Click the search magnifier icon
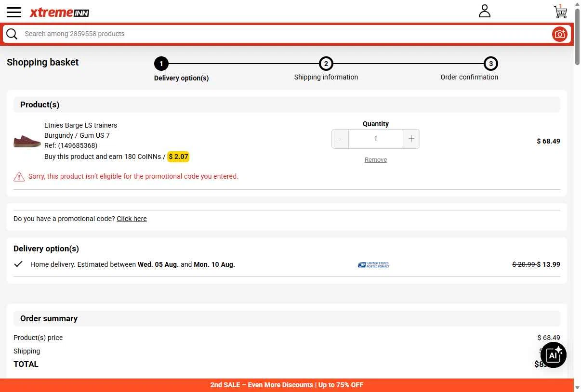This screenshot has height=392, width=581. [x=12, y=34]
